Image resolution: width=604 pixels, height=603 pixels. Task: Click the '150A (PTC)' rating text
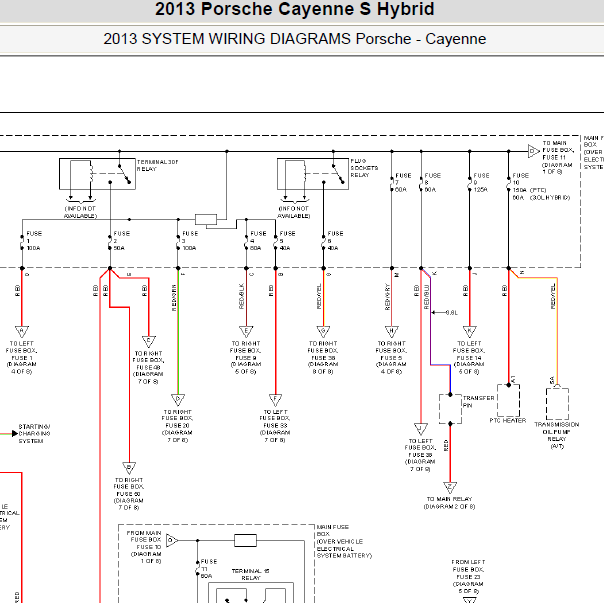click(x=530, y=190)
